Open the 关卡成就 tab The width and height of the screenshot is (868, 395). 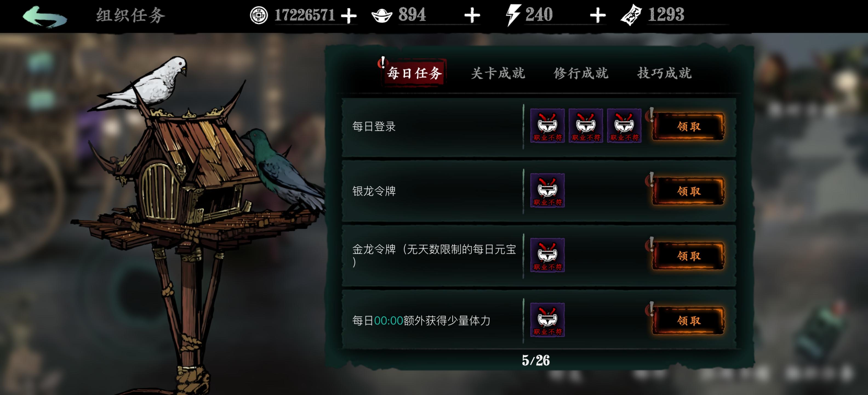(x=498, y=73)
